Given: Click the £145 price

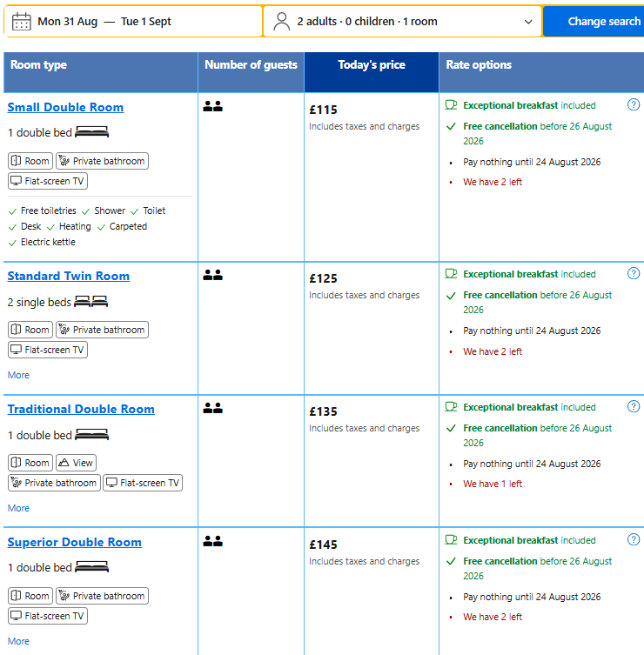Looking at the screenshot, I should click(323, 545).
